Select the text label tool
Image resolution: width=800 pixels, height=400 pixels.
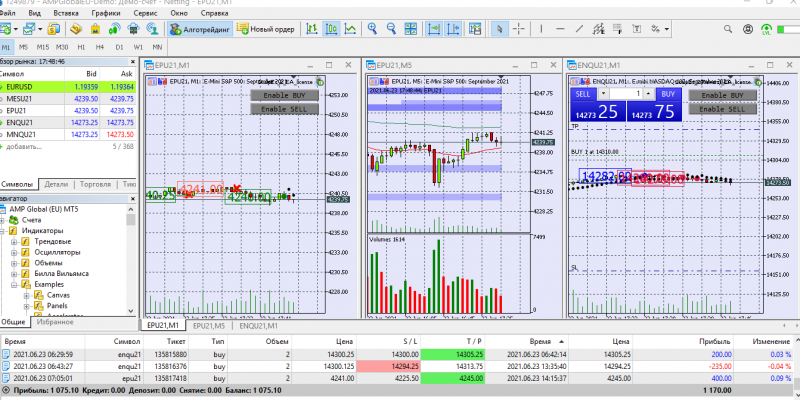(637, 29)
